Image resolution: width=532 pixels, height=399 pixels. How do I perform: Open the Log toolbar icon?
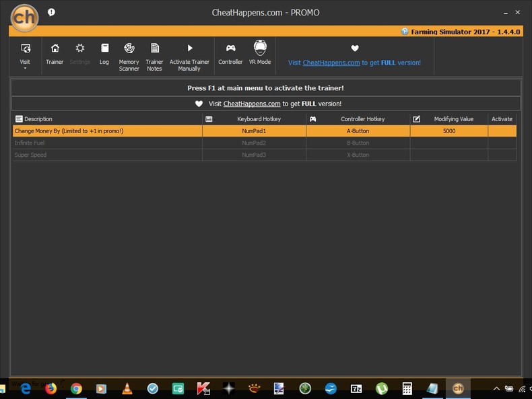[x=104, y=48]
